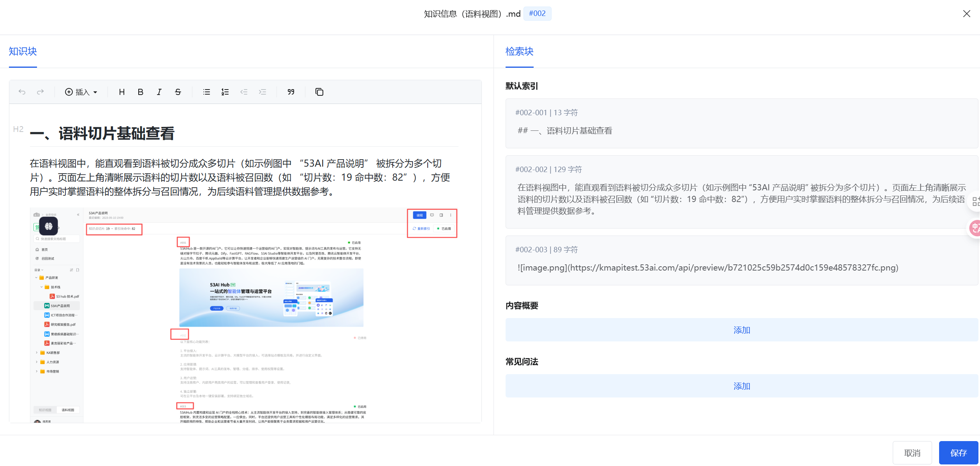Click the undo arrow icon
Viewport: 980px width, 466px height.
tap(22, 92)
